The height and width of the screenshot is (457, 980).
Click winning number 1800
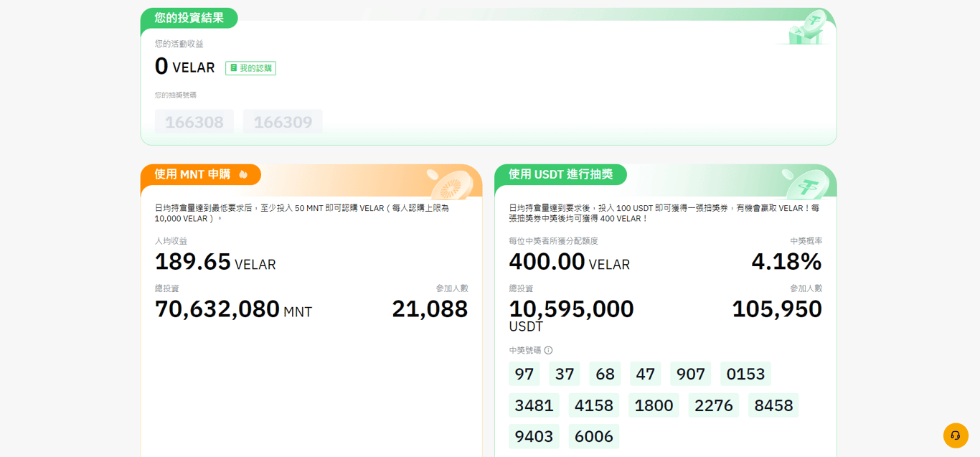click(654, 405)
